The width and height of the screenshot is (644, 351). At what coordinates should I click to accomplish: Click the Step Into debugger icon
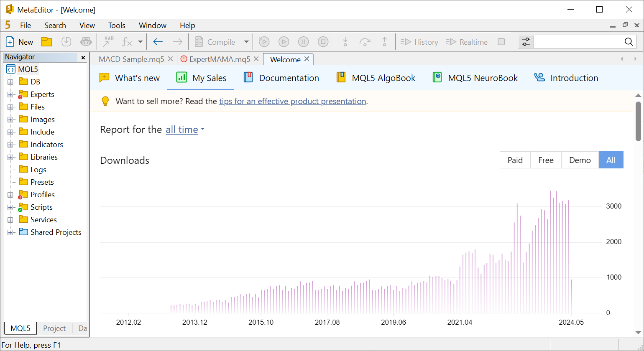point(345,42)
